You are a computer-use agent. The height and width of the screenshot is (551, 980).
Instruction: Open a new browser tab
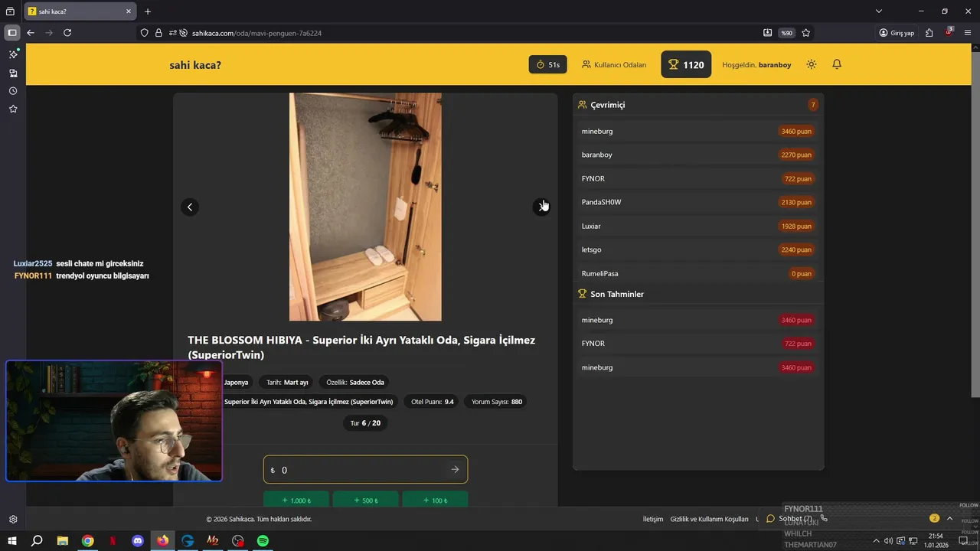(x=148, y=11)
